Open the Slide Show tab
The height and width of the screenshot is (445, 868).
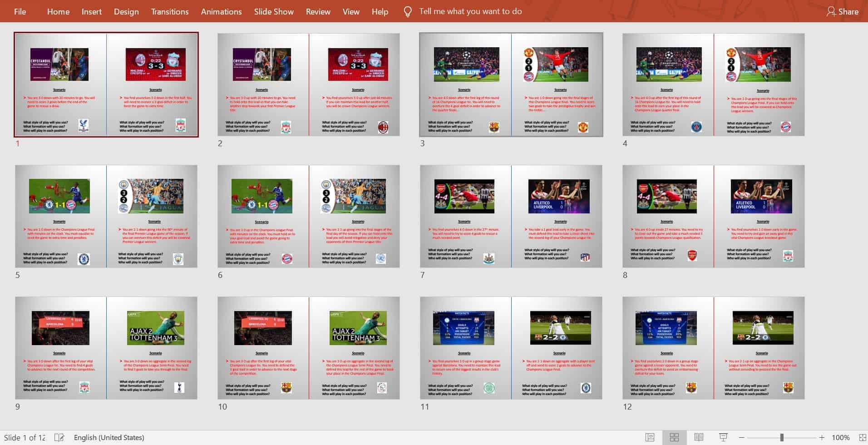coord(274,12)
